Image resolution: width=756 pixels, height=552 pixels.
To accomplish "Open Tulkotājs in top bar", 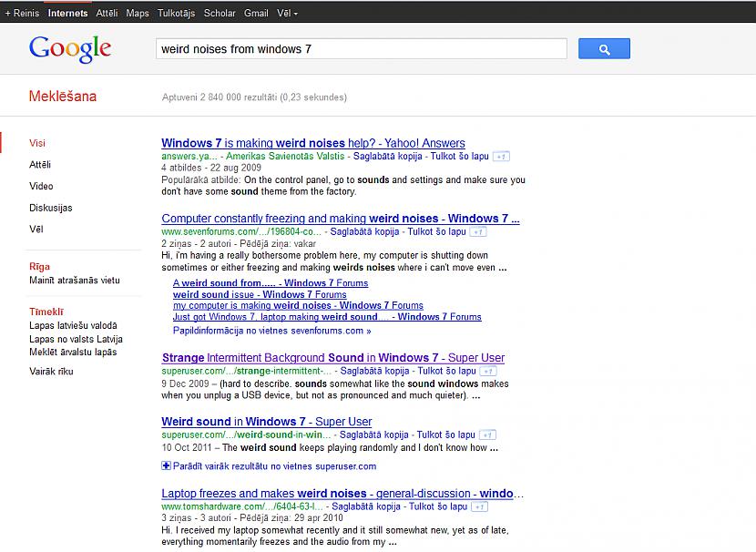I will tap(176, 13).
